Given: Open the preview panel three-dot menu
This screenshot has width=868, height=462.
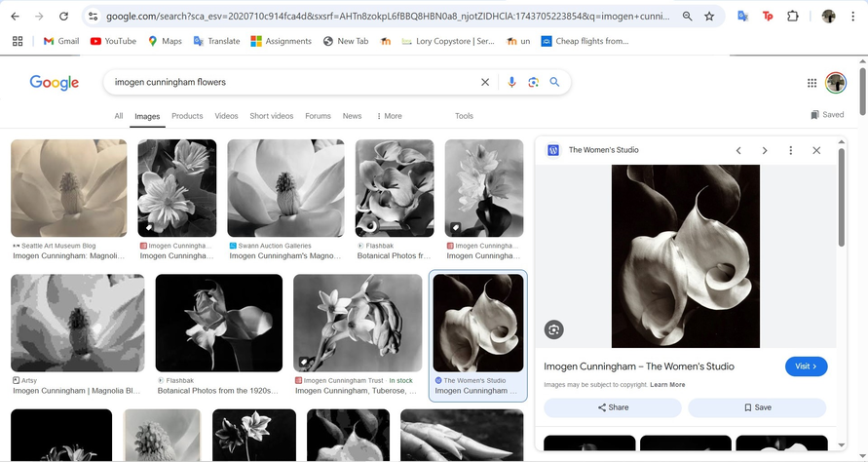Looking at the screenshot, I should pyautogui.click(x=790, y=150).
